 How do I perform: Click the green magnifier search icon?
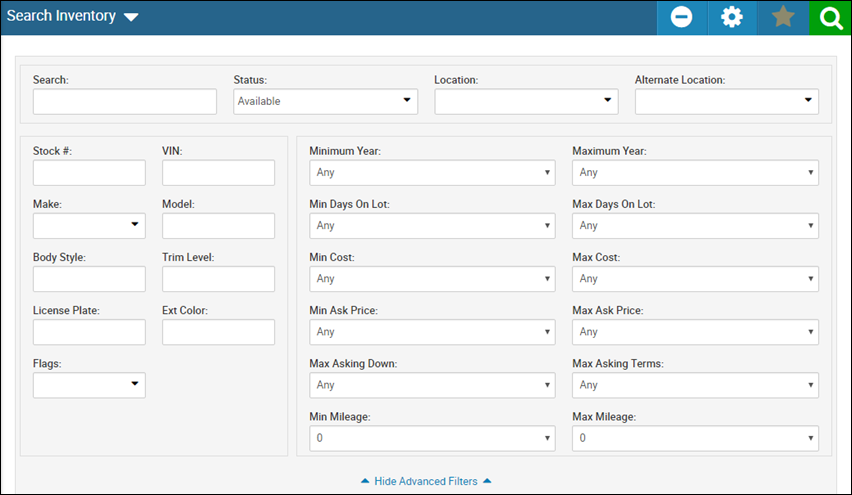tap(830, 18)
